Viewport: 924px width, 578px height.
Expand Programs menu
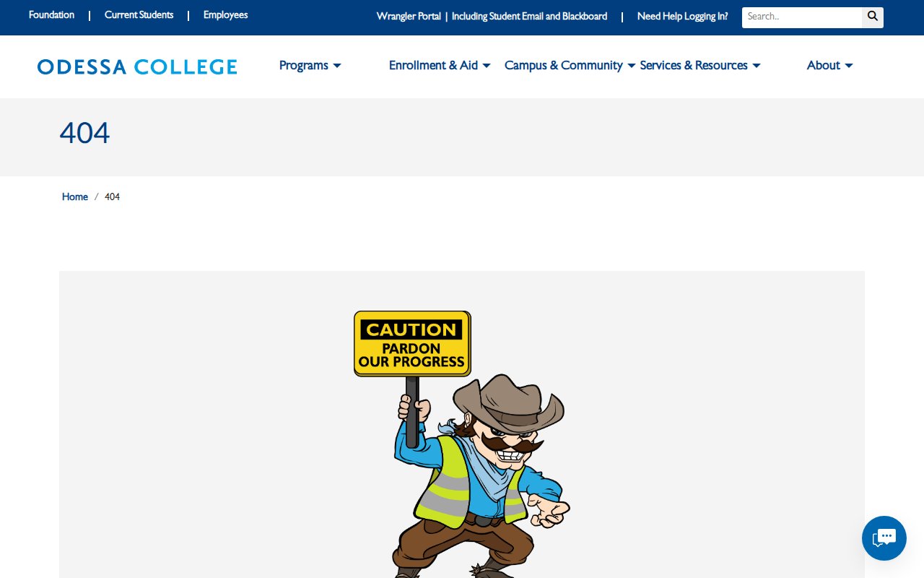310,65
